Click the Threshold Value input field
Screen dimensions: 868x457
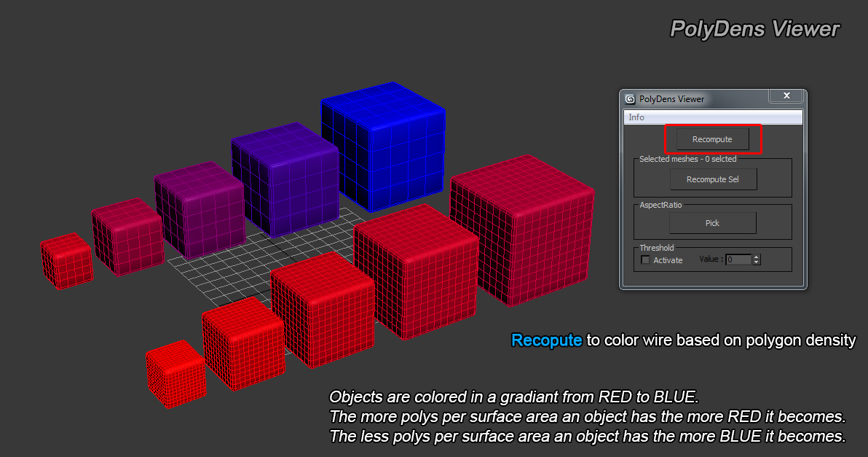[x=738, y=259]
